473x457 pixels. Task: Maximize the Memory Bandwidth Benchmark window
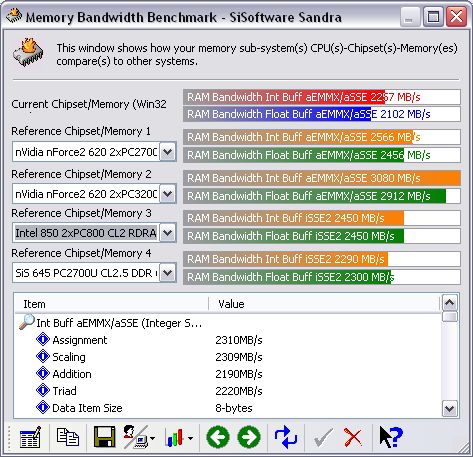(433, 16)
